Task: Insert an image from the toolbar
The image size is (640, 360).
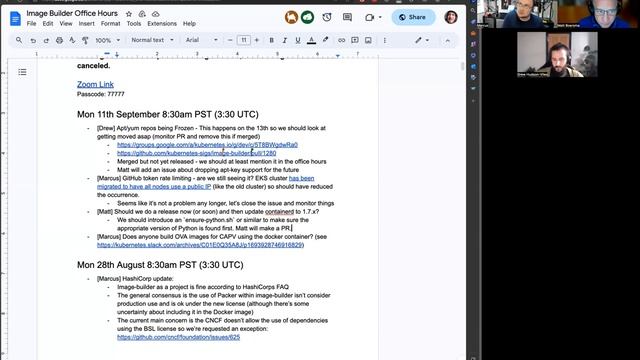Action: (368, 40)
